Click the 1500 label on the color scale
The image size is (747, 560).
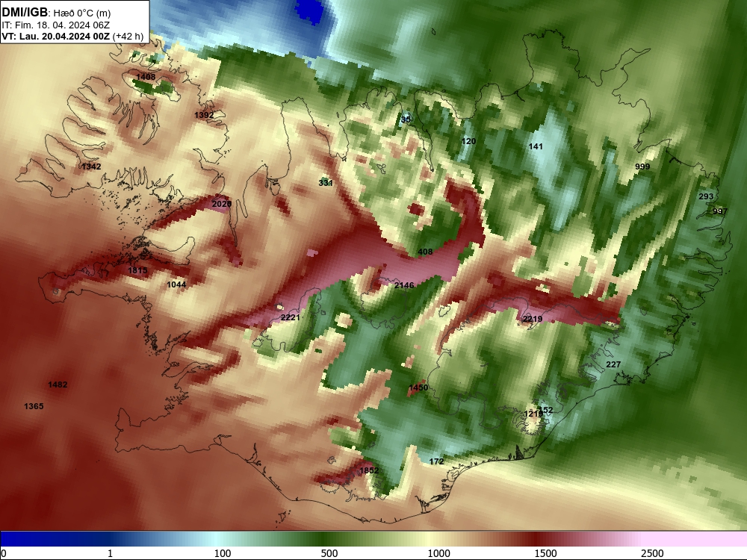point(545,553)
